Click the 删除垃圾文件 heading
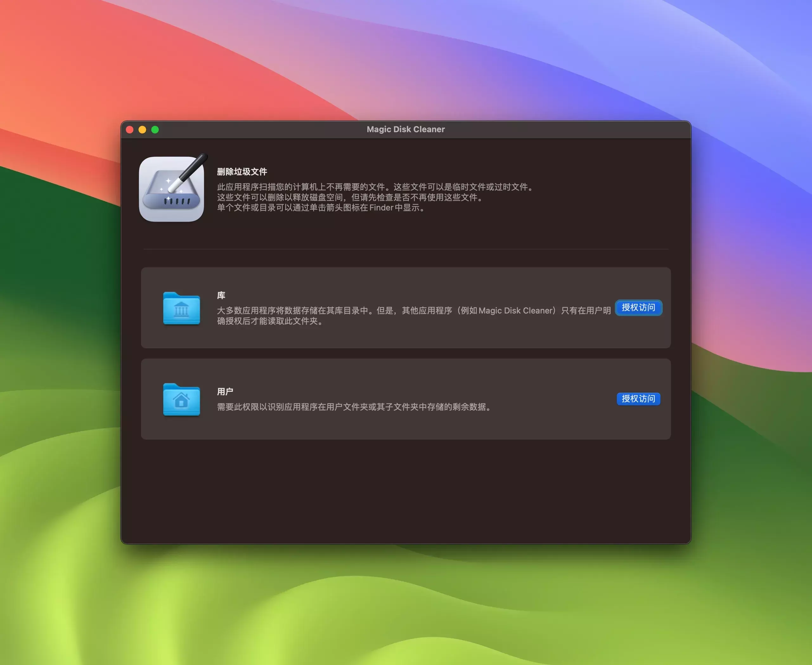 tap(242, 171)
